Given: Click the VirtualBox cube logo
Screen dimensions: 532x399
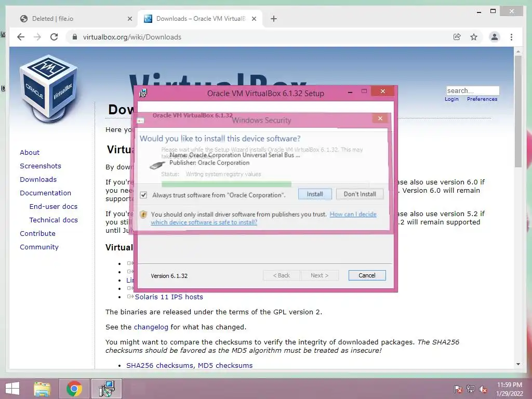Looking at the screenshot, I should [48, 89].
